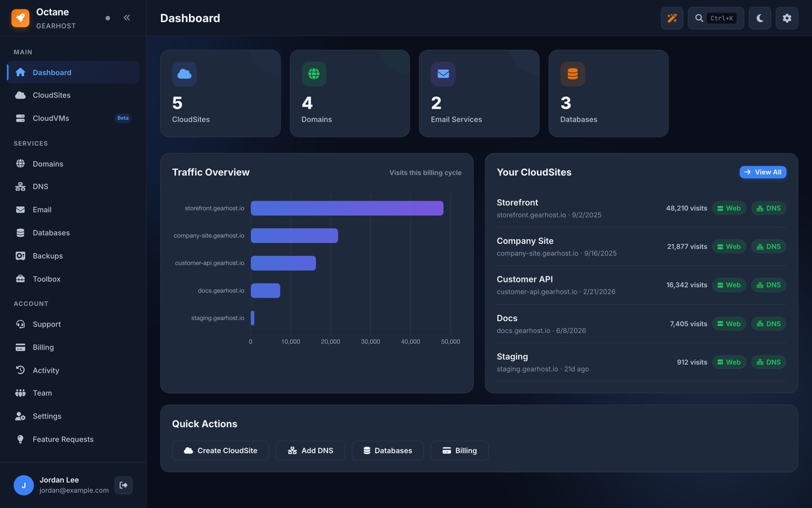Click the Backups icon in sidebar
812x508 pixels.
(20, 256)
